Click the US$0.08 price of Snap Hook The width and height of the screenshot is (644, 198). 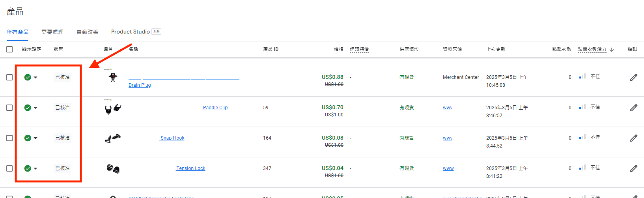(x=332, y=138)
